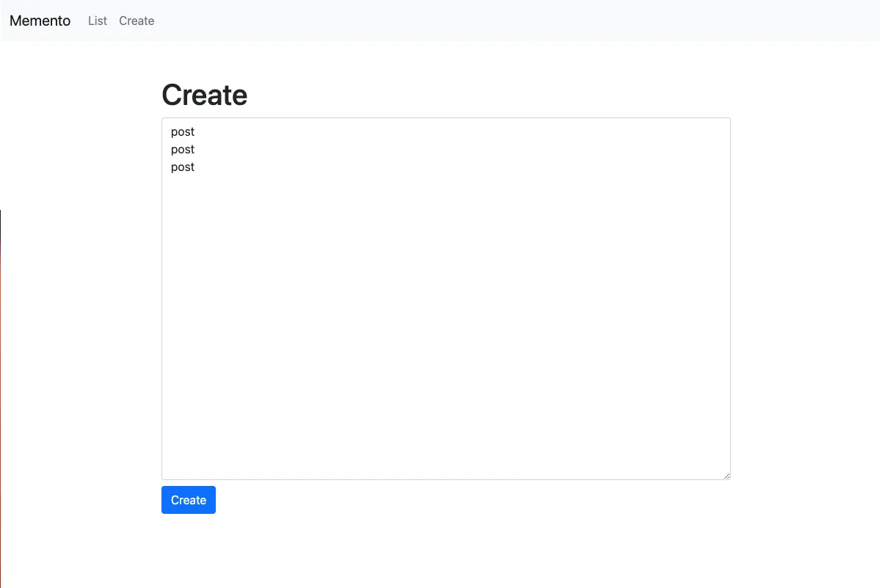Grab the textarea resize handle corner
The width and height of the screenshot is (880, 588).
pos(727,476)
